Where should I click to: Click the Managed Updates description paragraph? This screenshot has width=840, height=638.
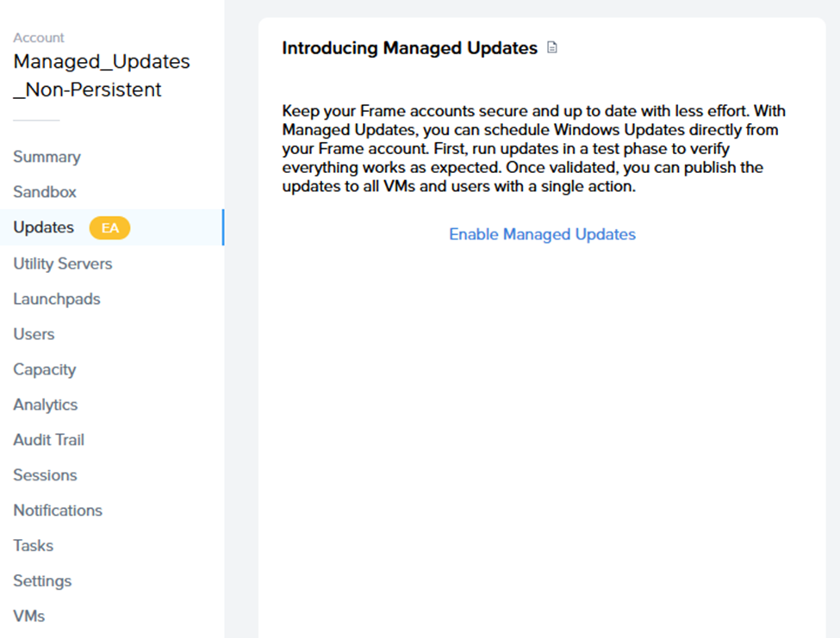tap(533, 148)
